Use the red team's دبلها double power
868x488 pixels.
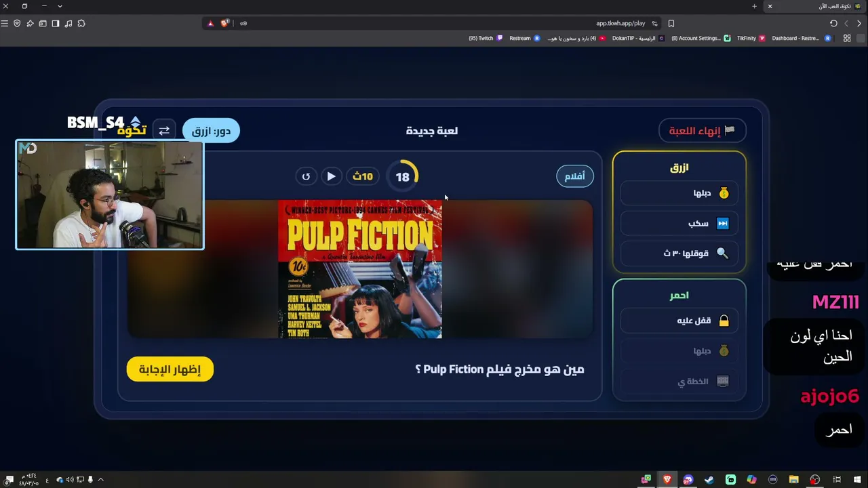point(679,351)
